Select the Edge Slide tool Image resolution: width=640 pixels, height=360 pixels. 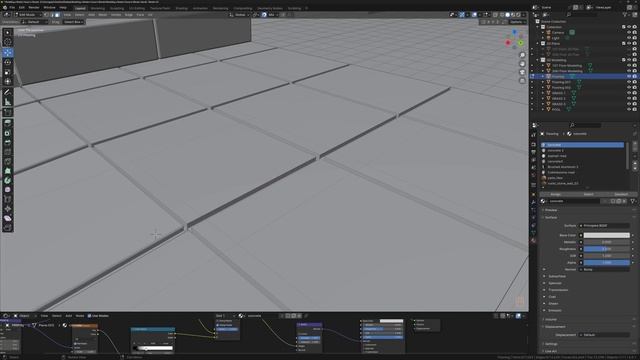tap(8, 199)
